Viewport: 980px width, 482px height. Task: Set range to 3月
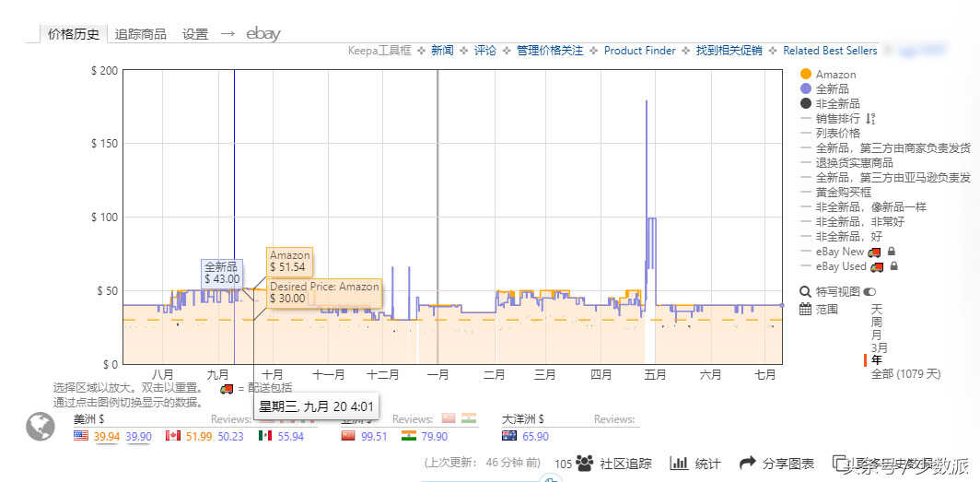880,347
